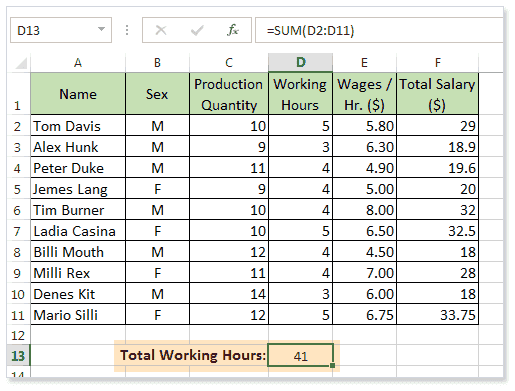Select column F header

pos(437,63)
